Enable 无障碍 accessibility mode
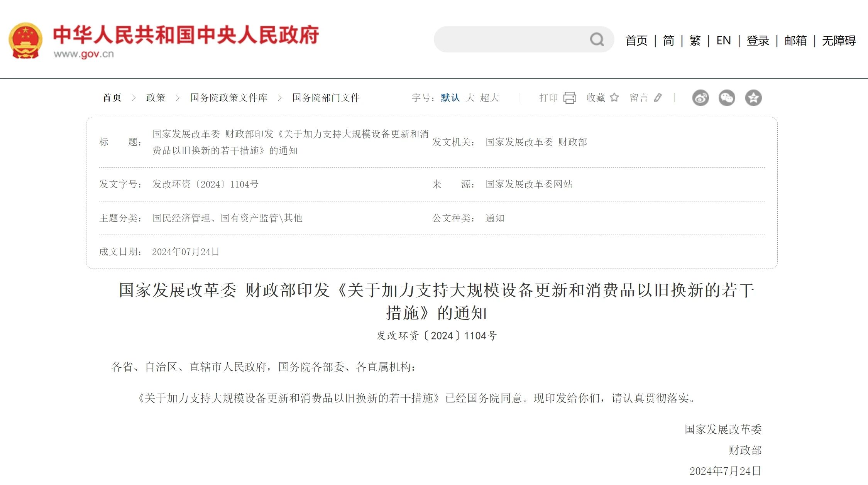868x485 pixels. (838, 41)
